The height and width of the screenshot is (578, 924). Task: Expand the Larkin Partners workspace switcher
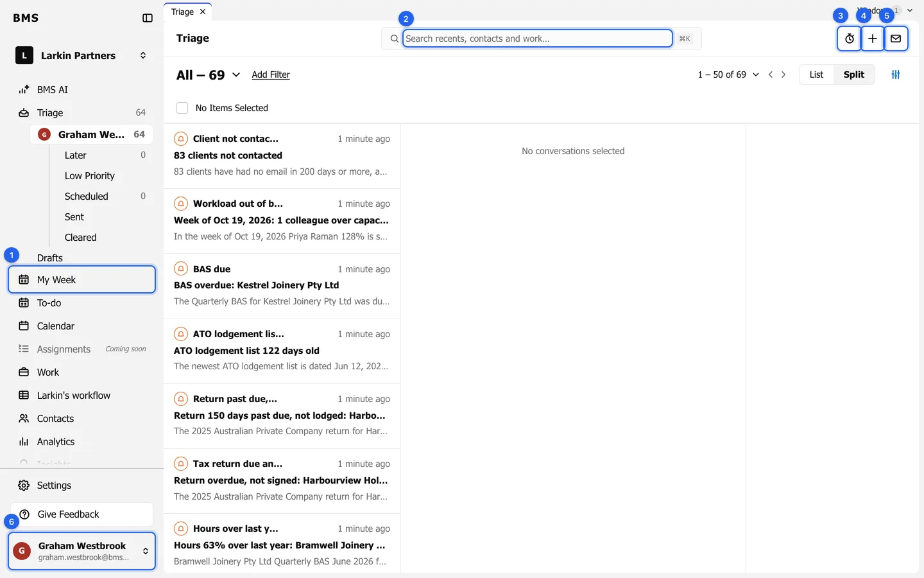81,56
